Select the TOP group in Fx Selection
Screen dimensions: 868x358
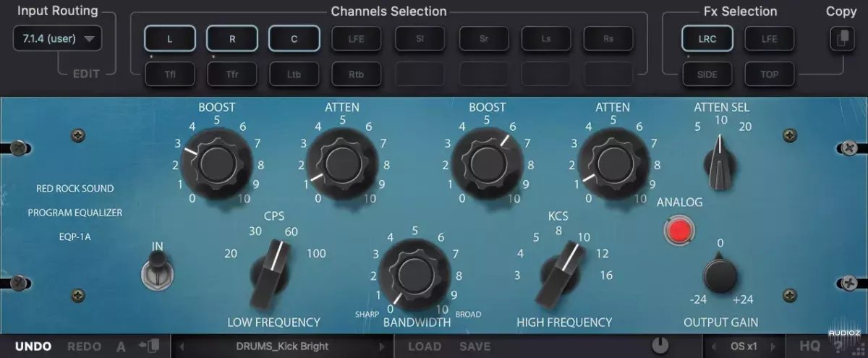[x=769, y=74]
